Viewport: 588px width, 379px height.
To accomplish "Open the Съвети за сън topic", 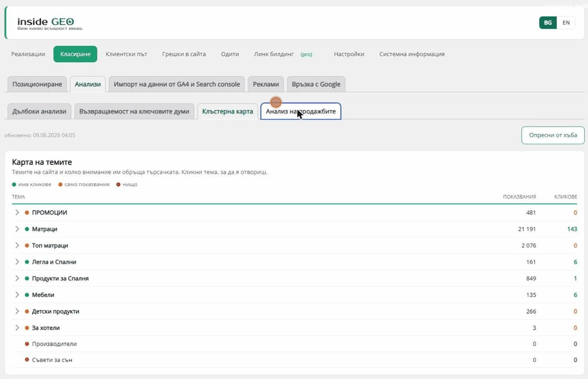I will point(52,360).
